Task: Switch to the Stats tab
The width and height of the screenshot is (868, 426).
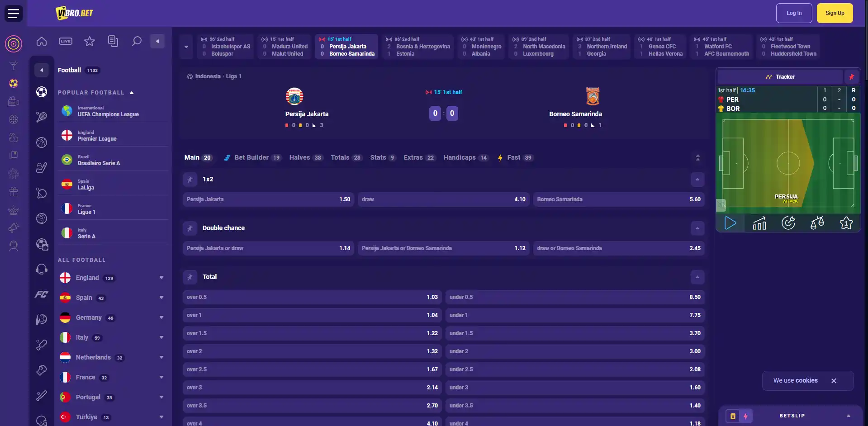Action: point(383,157)
